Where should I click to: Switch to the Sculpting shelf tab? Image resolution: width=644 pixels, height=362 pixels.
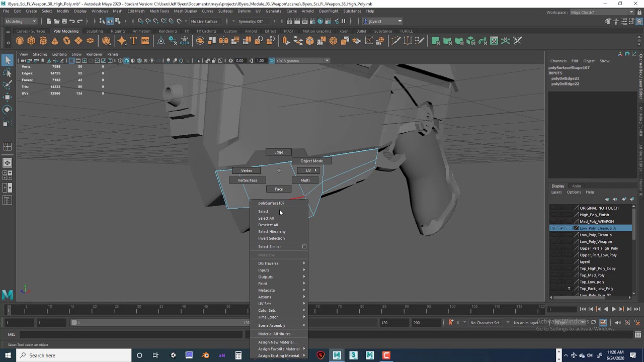(x=95, y=31)
